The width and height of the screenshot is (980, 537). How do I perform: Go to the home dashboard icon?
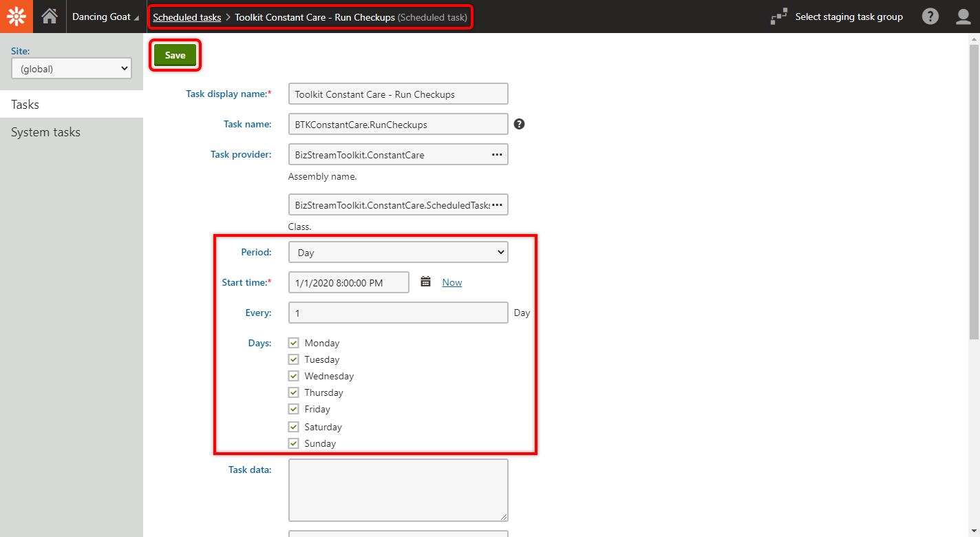click(50, 17)
